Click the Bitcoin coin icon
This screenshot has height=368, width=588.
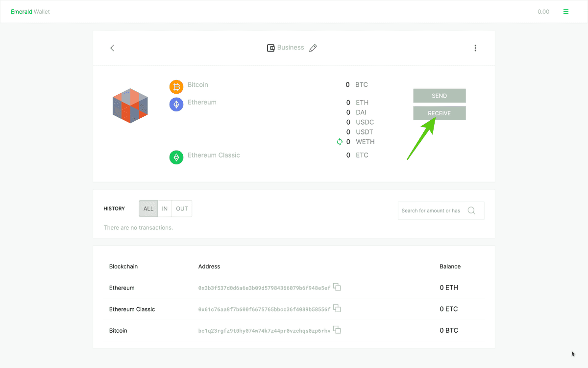click(176, 87)
